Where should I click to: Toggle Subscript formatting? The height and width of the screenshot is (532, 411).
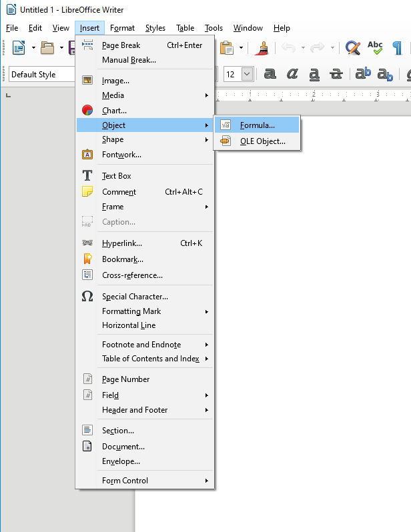click(385, 74)
